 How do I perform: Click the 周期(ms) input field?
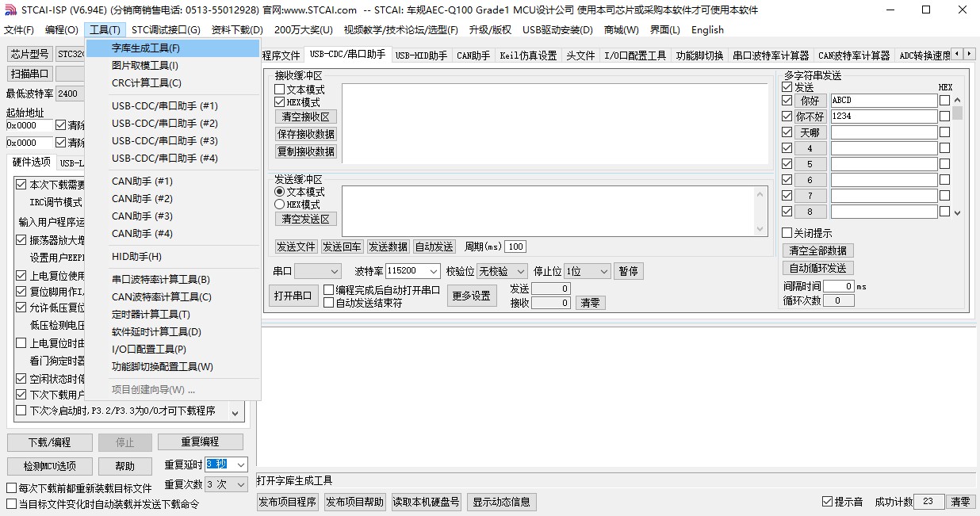click(x=515, y=247)
